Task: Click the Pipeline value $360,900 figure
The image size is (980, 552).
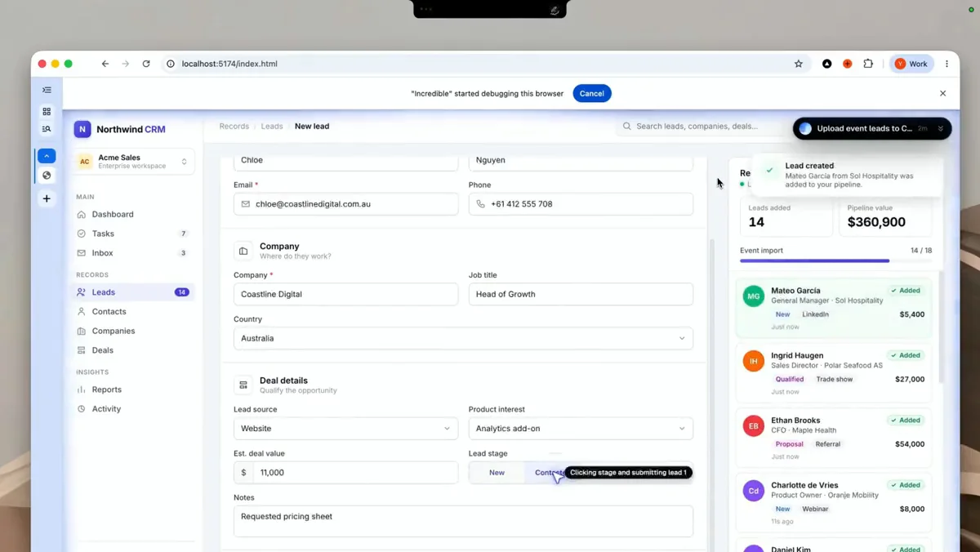Action: (x=876, y=222)
